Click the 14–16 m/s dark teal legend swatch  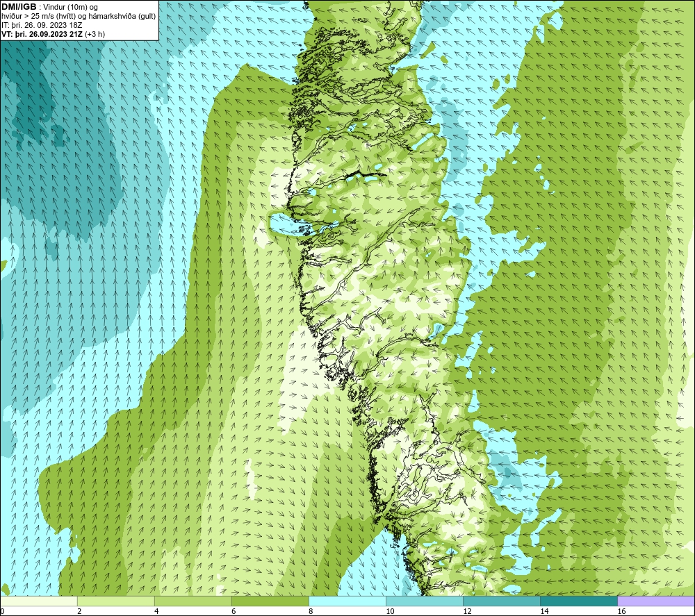pos(578,601)
